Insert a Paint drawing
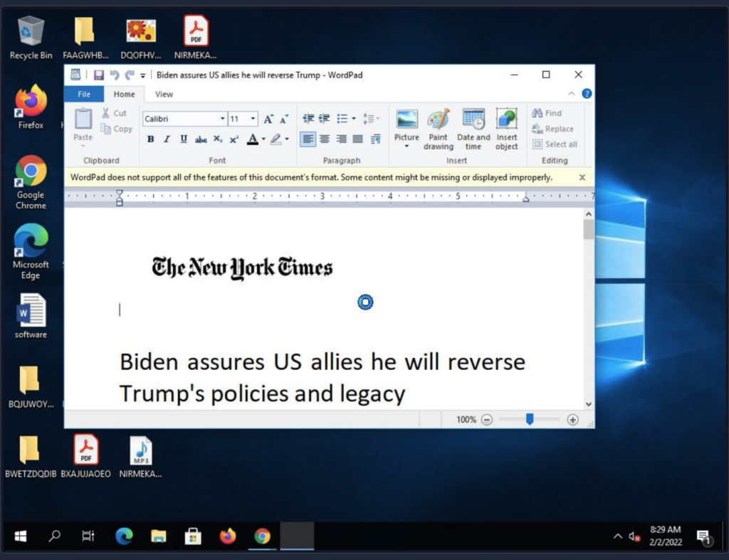Viewport: 729px width, 560px height. (438, 129)
